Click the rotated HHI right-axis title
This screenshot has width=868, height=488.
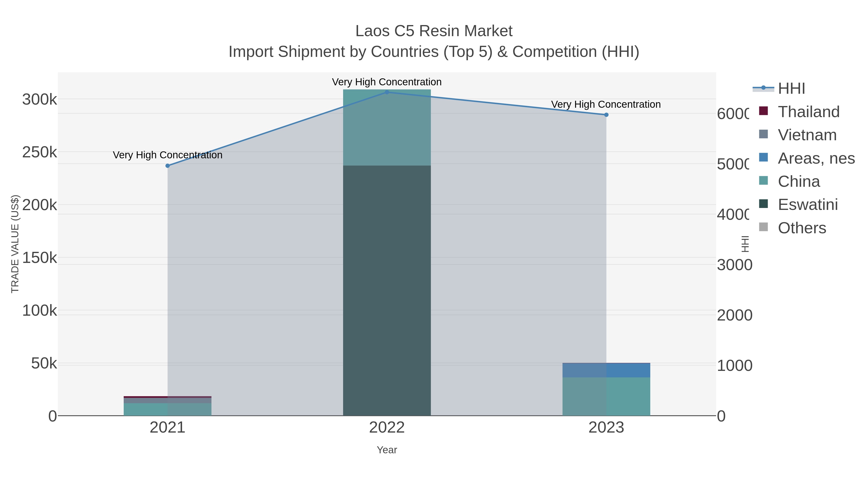pyautogui.click(x=745, y=244)
